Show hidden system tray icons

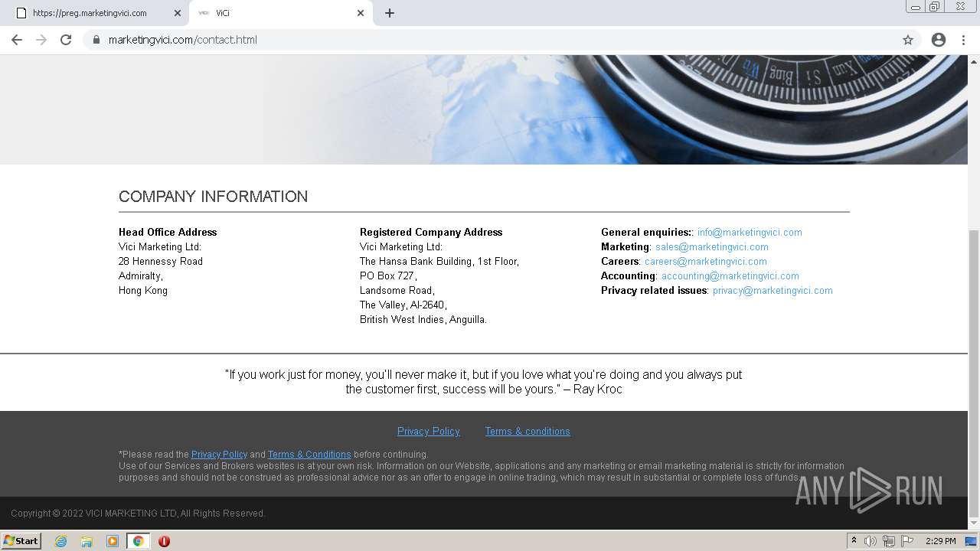click(x=854, y=541)
